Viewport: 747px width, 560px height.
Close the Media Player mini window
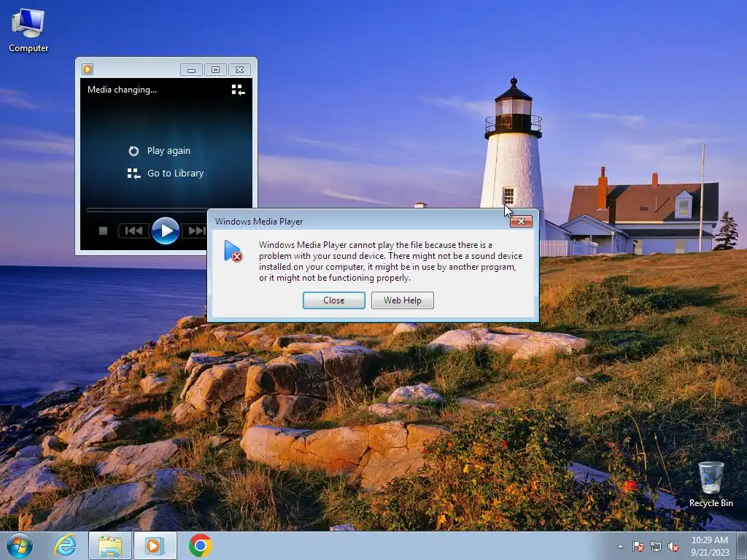click(x=239, y=70)
